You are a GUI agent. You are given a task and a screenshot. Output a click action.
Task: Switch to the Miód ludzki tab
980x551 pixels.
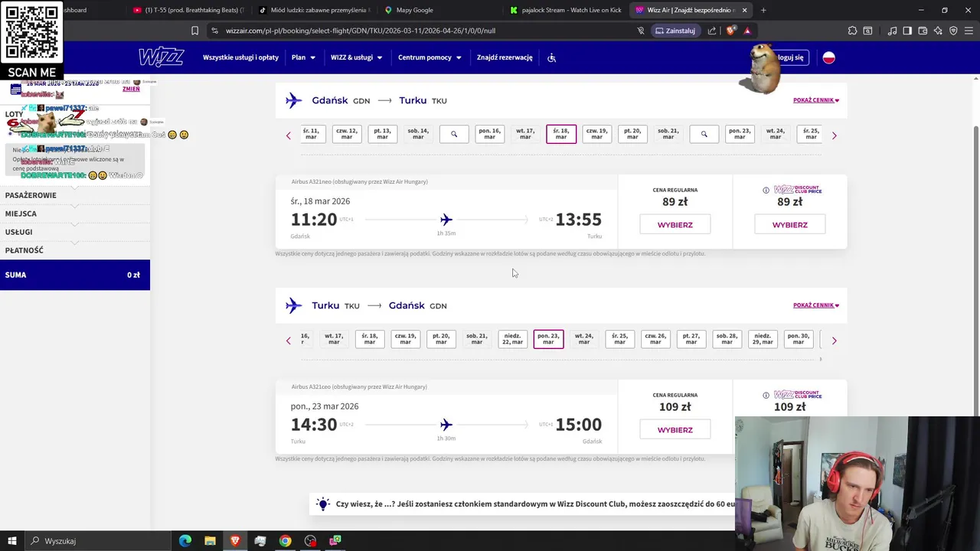(x=314, y=10)
